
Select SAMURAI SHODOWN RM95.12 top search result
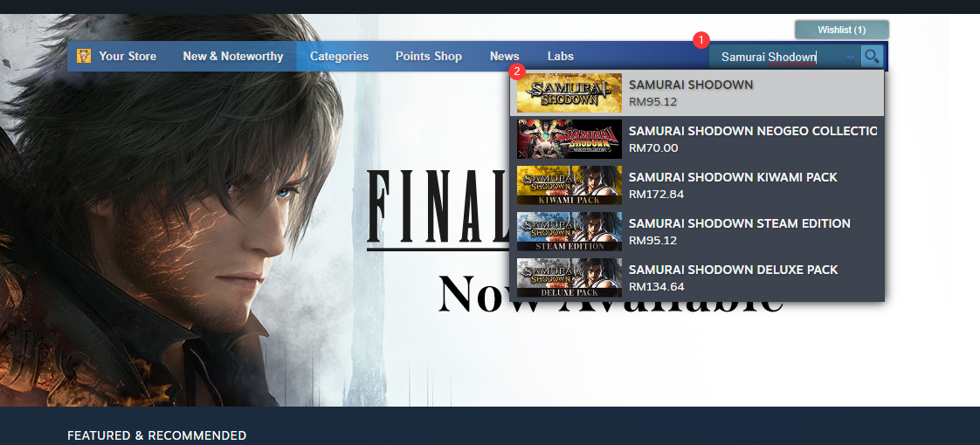click(x=697, y=93)
